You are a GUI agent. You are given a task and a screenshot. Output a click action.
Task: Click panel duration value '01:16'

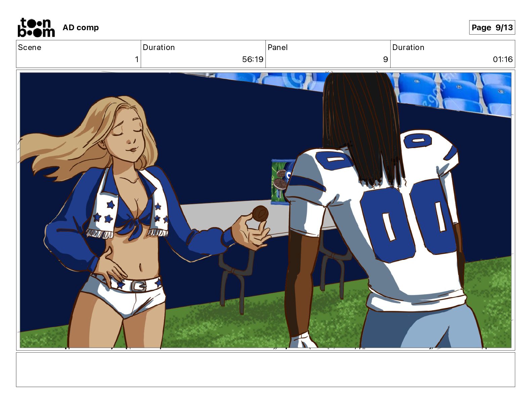tap(503, 59)
